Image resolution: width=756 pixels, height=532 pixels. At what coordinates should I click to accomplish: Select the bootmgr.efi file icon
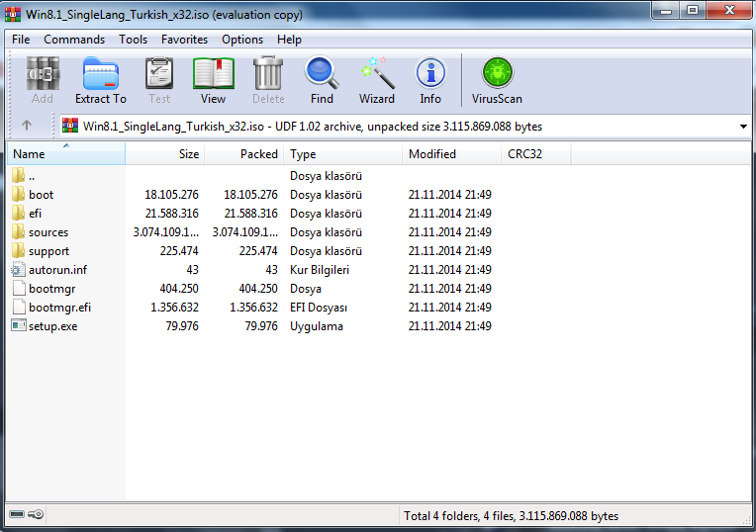click(19, 307)
